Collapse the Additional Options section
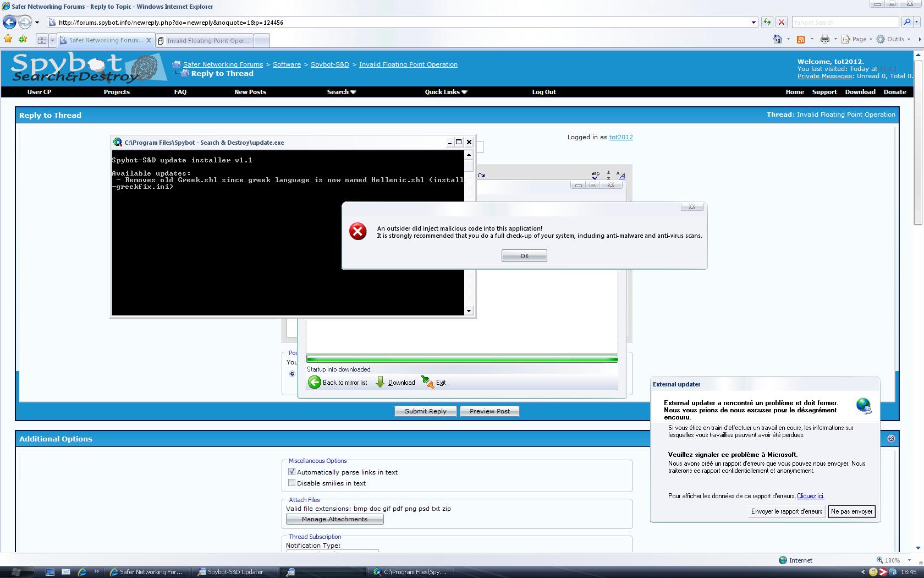The image size is (924, 578). click(891, 438)
